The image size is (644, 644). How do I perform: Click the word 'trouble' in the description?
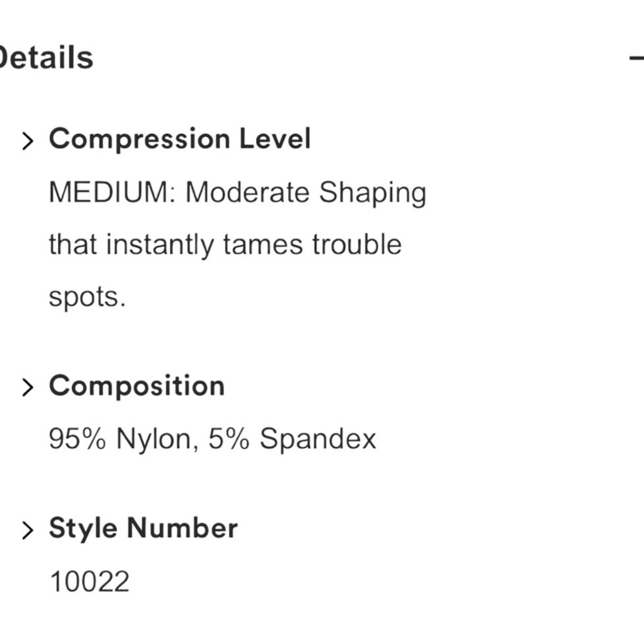point(357,245)
